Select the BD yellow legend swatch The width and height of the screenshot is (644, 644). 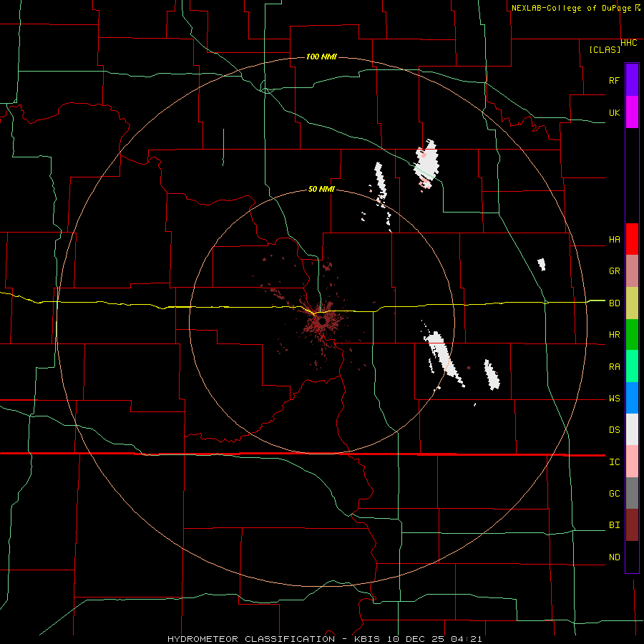[x=632, y=303]
